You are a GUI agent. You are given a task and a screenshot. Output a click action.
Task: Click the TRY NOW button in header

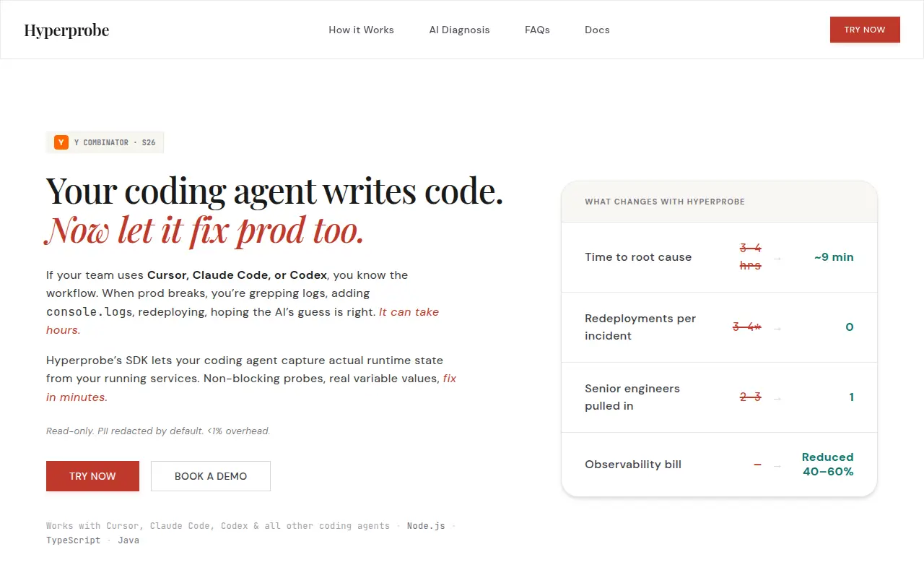click(865, 30)
